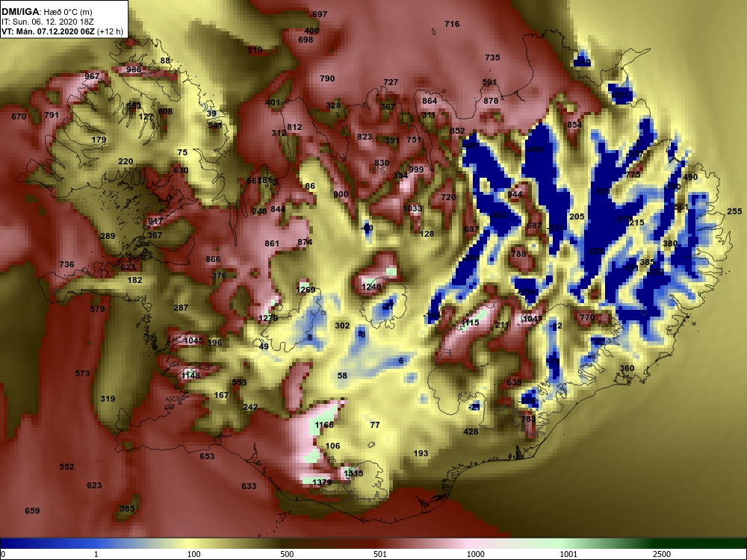Click the map value '917'

155,222
